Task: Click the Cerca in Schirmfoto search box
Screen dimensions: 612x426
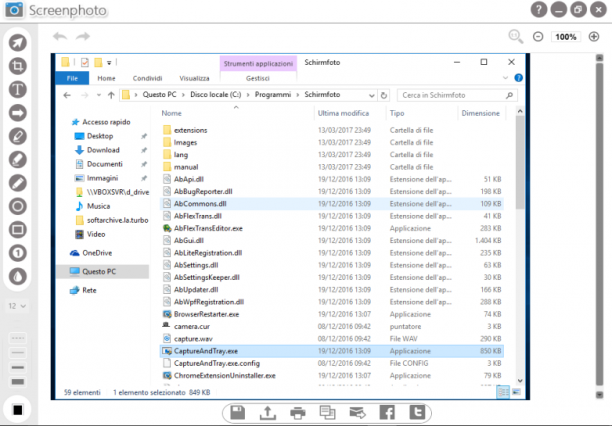Action: pyautogui.click(x=457, y=95)
